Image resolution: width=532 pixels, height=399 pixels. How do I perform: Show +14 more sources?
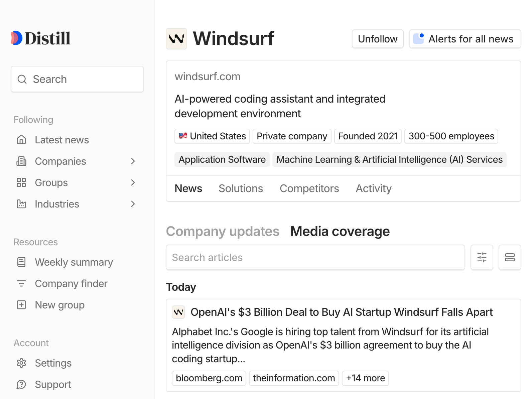tap(366, 378)
